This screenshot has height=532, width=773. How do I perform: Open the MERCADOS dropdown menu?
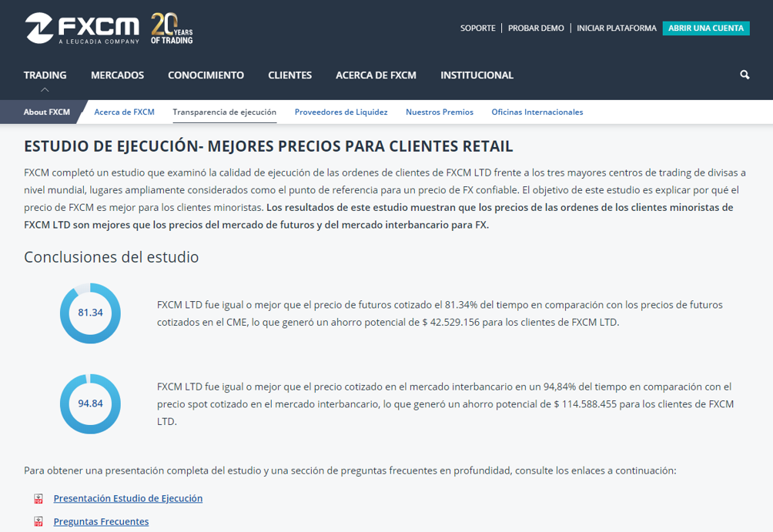pyautogui.click(x=117, y=75)
